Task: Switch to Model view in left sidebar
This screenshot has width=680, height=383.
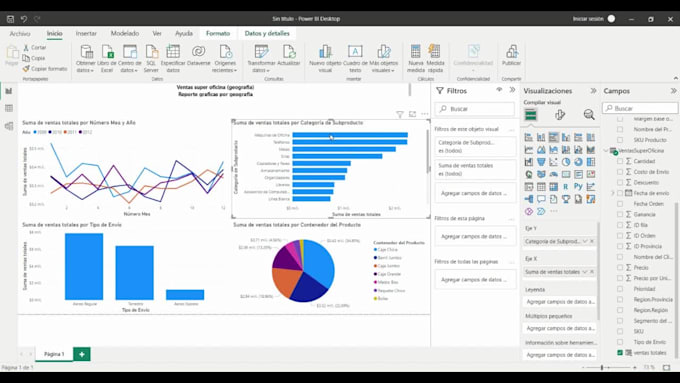Action: pos(9,126)
